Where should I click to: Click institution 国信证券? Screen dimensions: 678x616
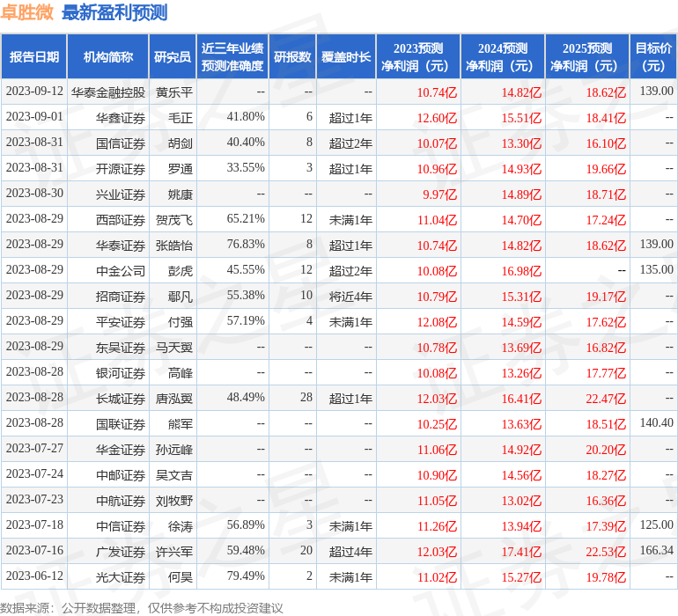pyautogui.click(x=121, y=143)
